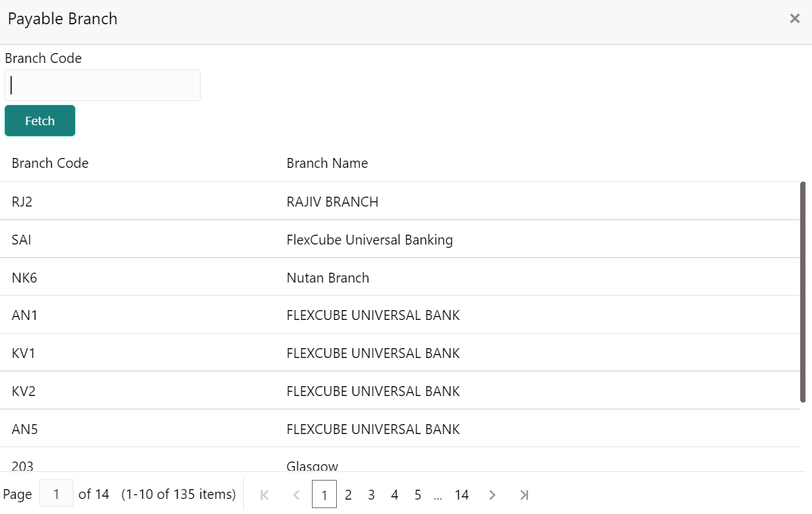Viewport: 812px width, 514px height.
Task: Select branch code AN1
Action: coord(25,315)
